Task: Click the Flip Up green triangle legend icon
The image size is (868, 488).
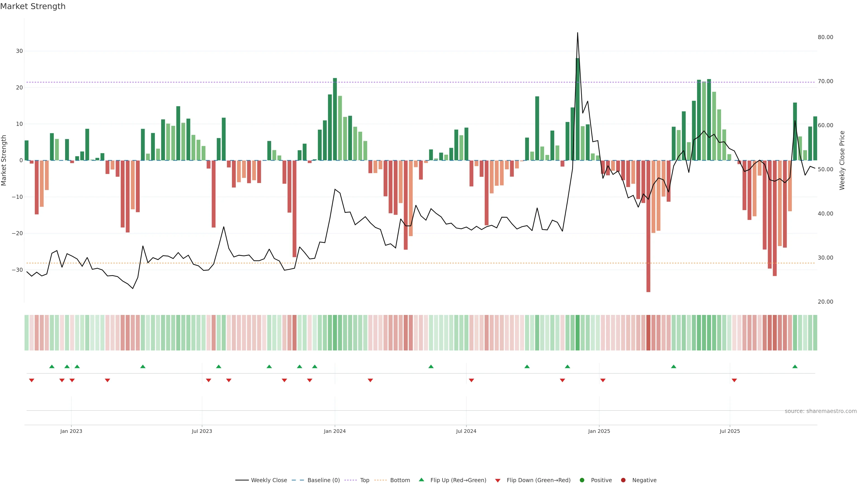Action: point(421,480)
